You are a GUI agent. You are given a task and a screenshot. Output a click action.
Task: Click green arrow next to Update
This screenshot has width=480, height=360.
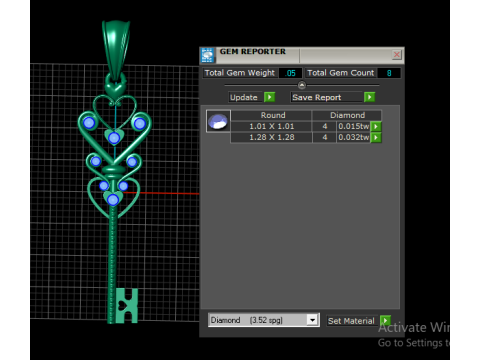coord(269,97)
